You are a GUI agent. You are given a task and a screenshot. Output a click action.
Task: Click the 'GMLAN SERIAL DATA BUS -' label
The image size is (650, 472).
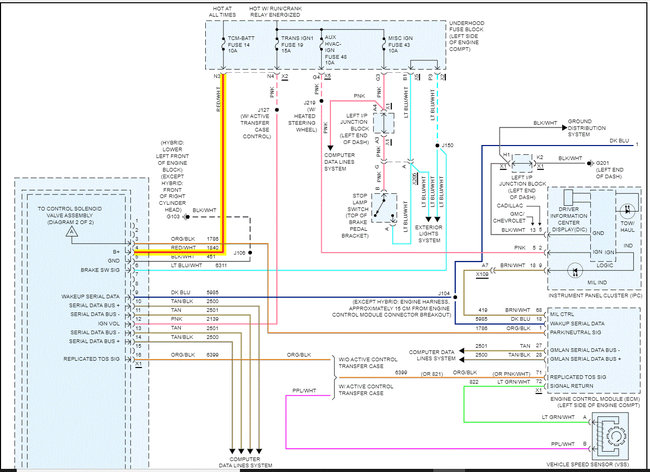(585, 350)
